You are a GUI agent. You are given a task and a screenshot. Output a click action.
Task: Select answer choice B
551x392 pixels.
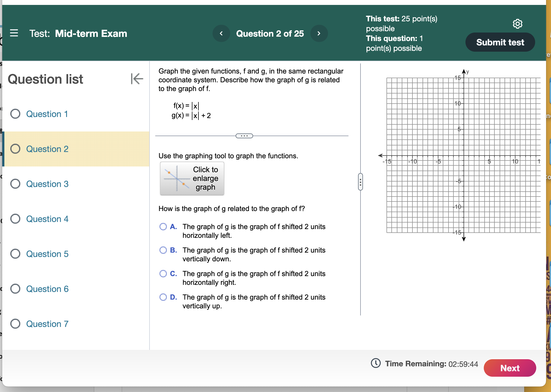[163, 250]
